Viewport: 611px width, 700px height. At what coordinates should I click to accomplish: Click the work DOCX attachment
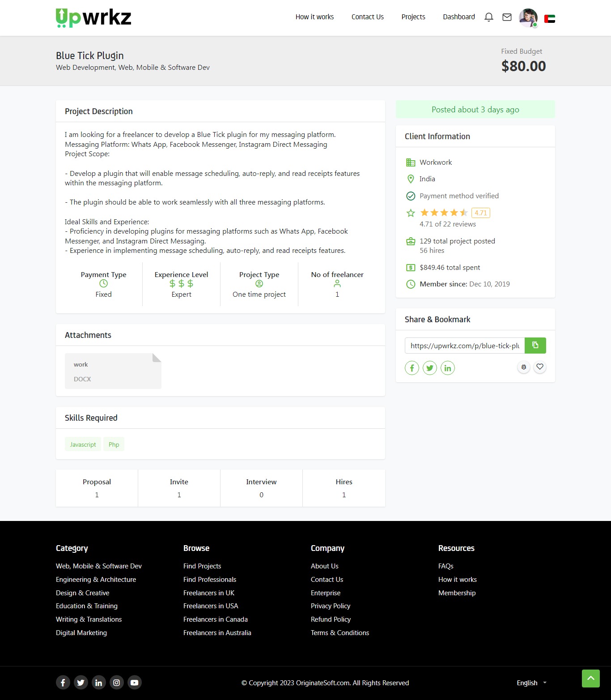point(113,371)
